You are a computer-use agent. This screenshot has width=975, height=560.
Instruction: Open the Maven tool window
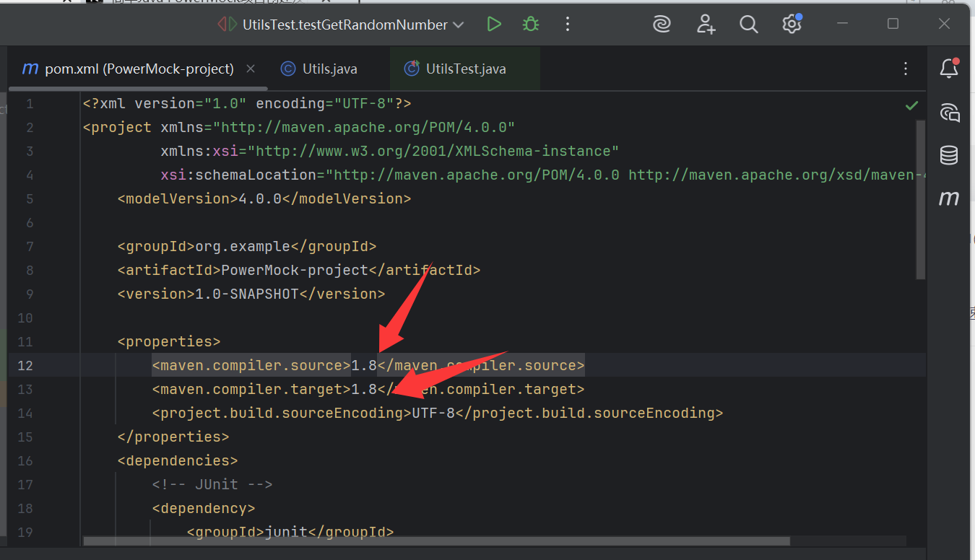949,198
